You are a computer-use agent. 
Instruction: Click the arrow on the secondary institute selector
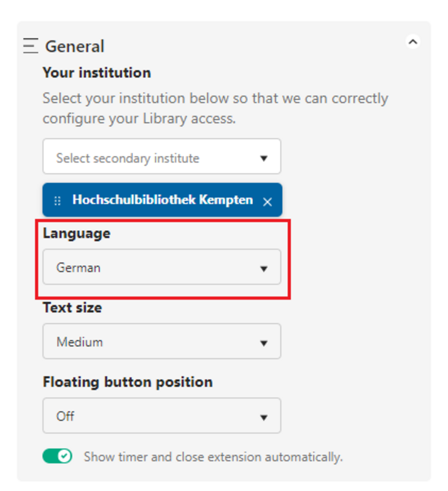(264, 158)
